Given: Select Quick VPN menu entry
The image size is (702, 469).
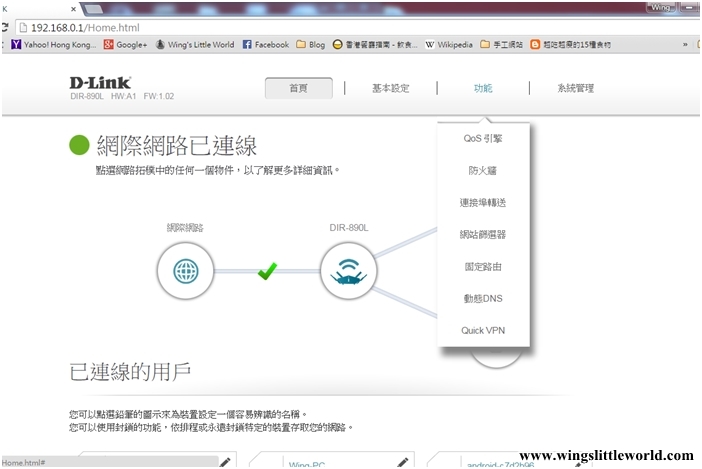Looking at the screenshot, I should [483, 330].
